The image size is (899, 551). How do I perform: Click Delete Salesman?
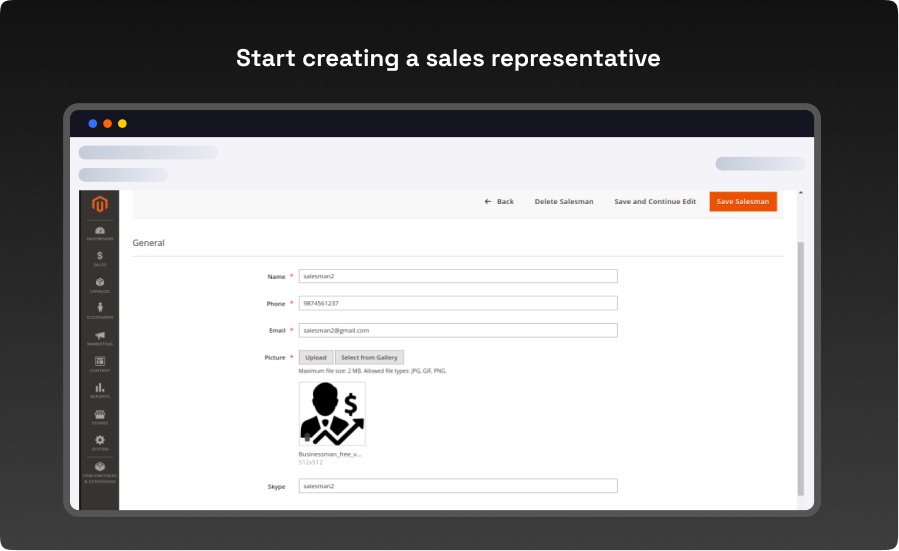564,202
